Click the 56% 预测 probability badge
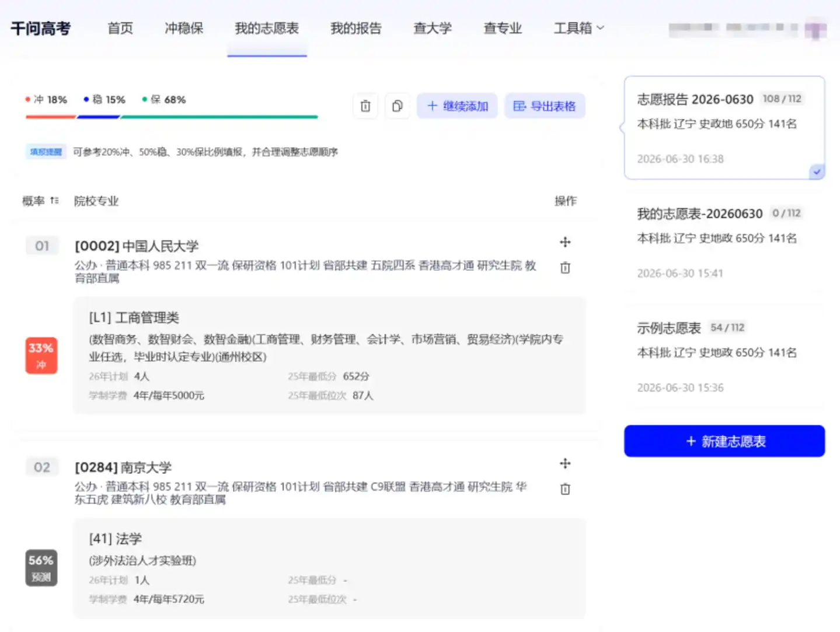The image size is (840, 632). click(41, 568)
